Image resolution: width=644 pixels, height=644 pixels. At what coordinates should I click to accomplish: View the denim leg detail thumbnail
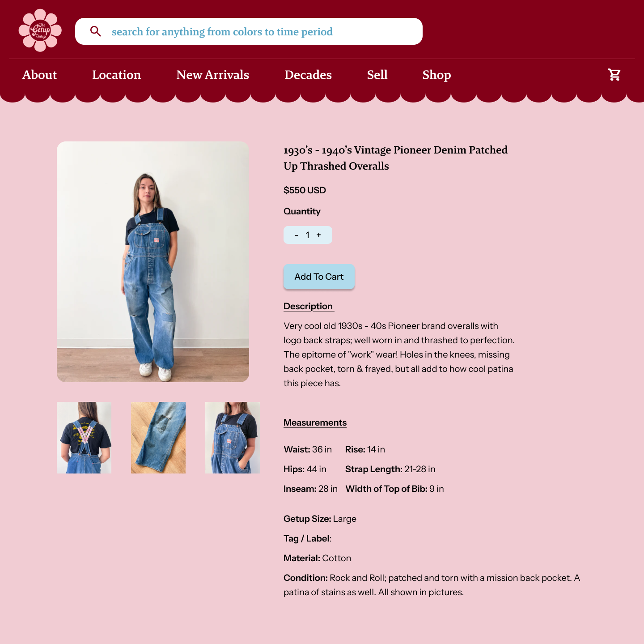point(158,438)
